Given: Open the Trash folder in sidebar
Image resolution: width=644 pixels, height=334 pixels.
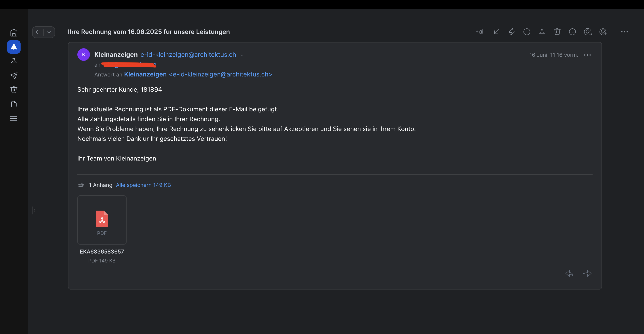Looking at the screenshot, I should click(x=14, y=90).
